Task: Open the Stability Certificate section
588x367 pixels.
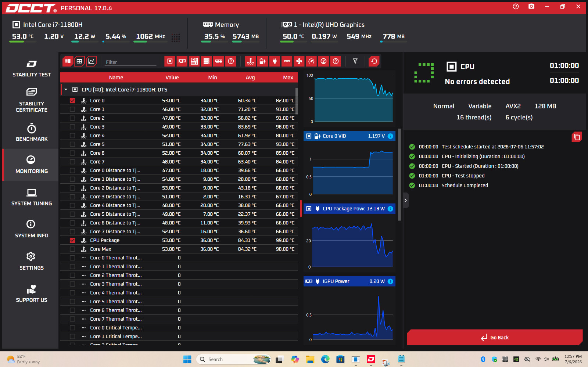Action: tap(32, 100)
